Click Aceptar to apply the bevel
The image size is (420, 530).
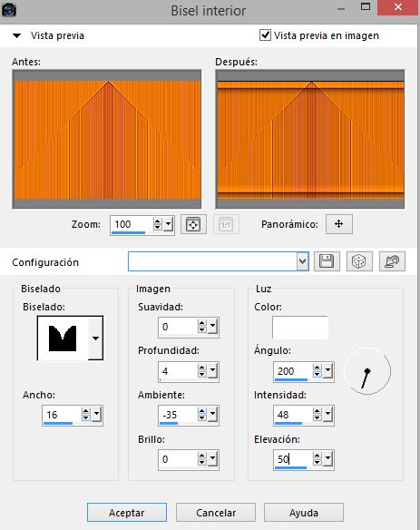(x=127, y=513)
